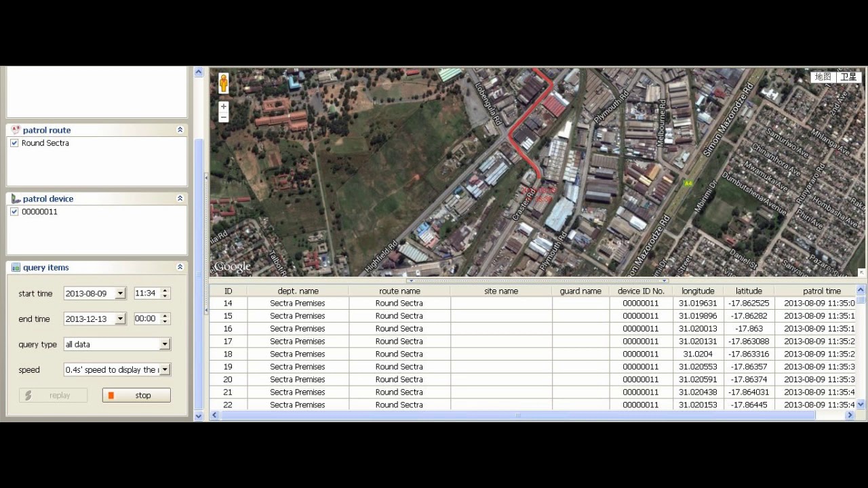This screenshot has height=488, width=868.
Task: Sort by site name column header
Action: [501, 291]
